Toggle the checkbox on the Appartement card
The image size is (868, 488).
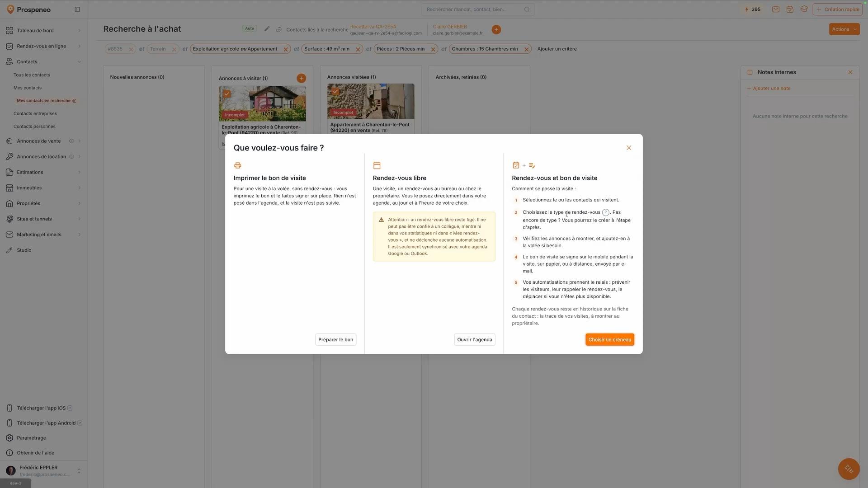point(335,91)
